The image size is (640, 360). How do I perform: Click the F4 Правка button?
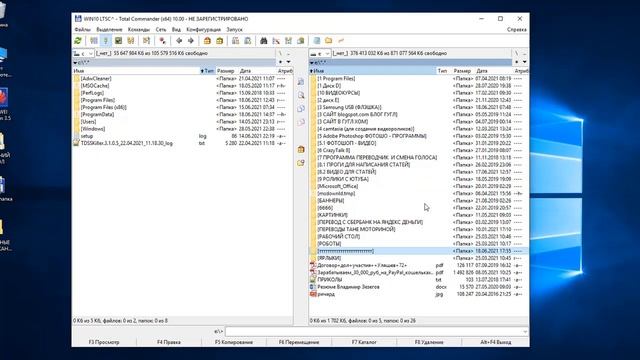(169, 342)
